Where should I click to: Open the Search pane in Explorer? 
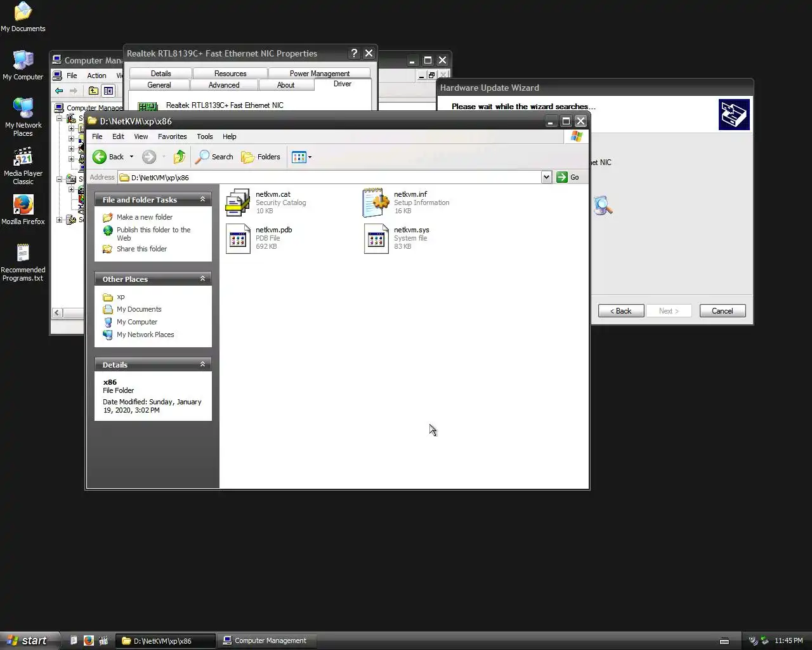tap(214, 157)
